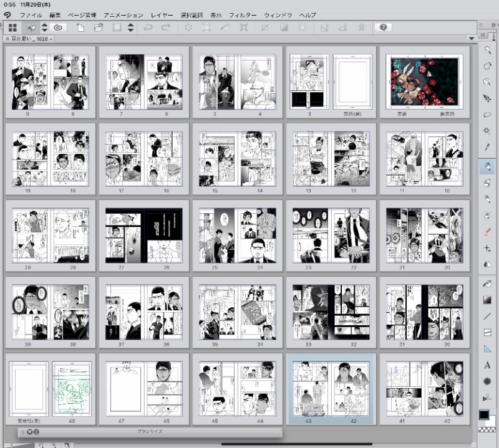Select the Correct line tool

coord(487,398)
